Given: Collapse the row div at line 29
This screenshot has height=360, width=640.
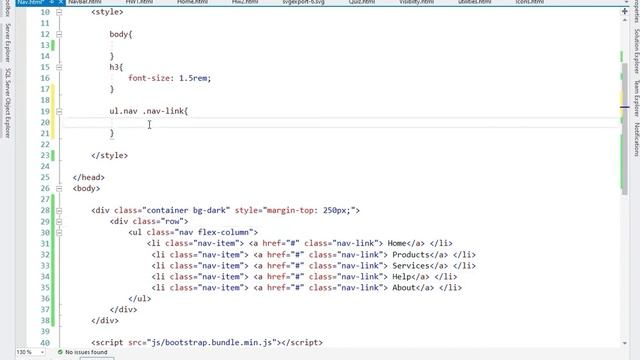Looking at the screenshot, I should [59, 222].
